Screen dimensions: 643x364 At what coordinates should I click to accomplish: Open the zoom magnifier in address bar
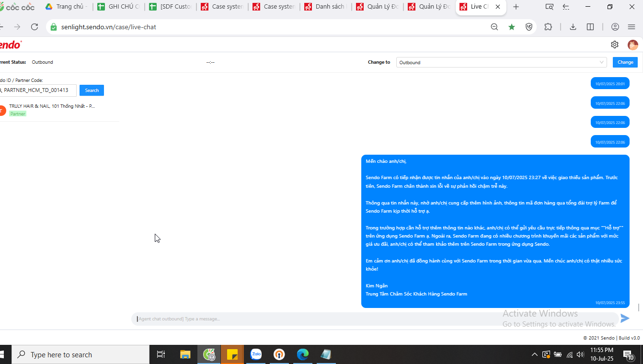click(494, 27)
